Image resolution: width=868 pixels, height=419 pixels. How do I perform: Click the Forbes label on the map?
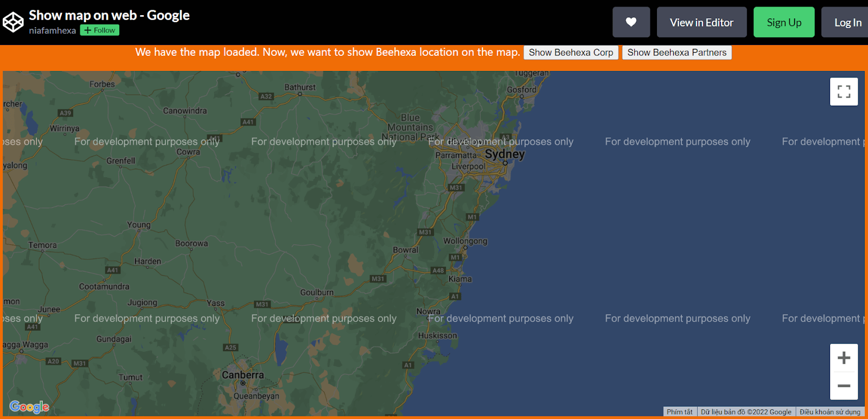coord(102,85)
